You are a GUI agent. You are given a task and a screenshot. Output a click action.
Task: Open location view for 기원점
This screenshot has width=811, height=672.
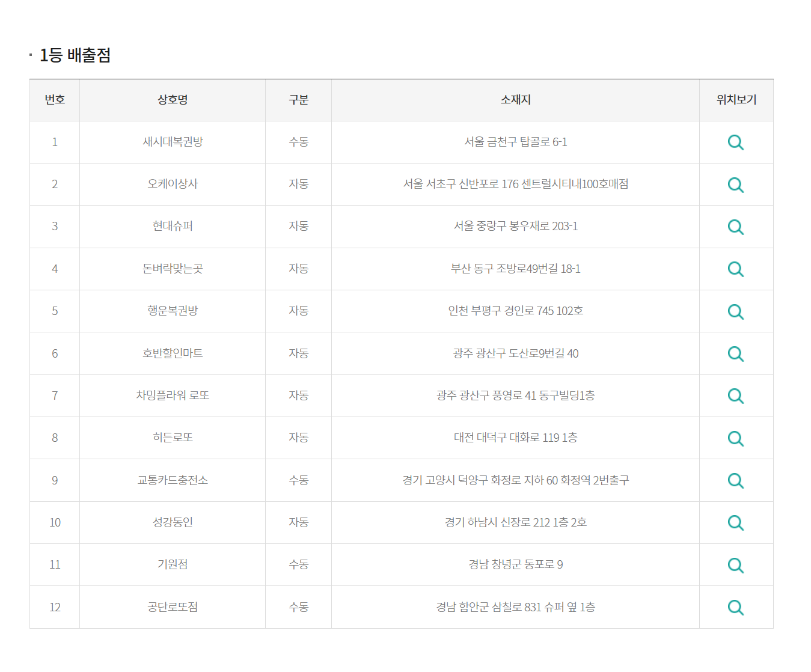736,565
